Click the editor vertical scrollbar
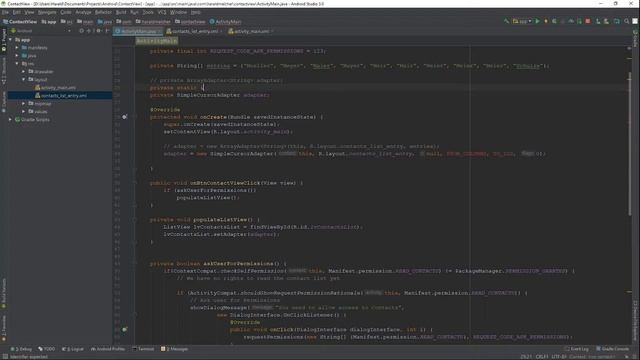The width and height of the screenshot is (640, 360). (x=629, y=143)
